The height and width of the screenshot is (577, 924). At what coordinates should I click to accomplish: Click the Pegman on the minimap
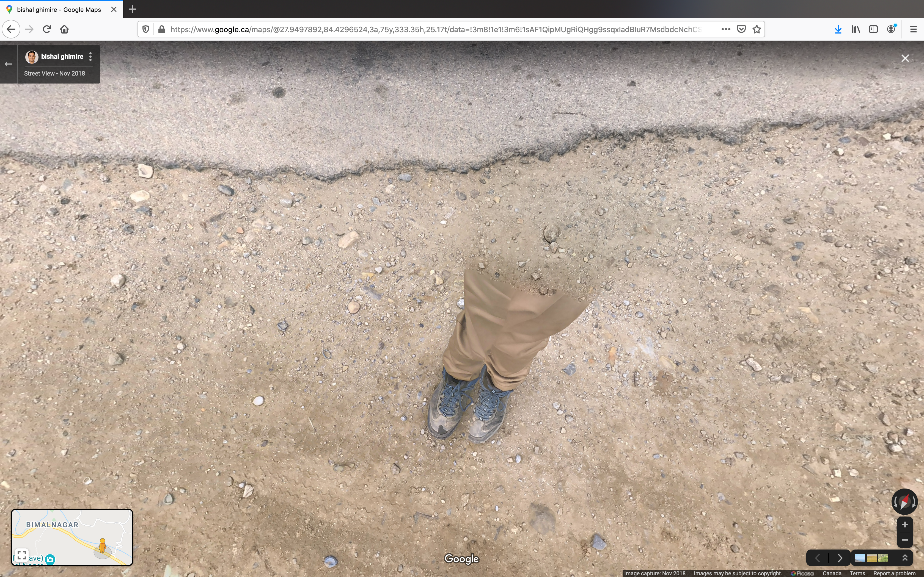click(x=102, y=546)
